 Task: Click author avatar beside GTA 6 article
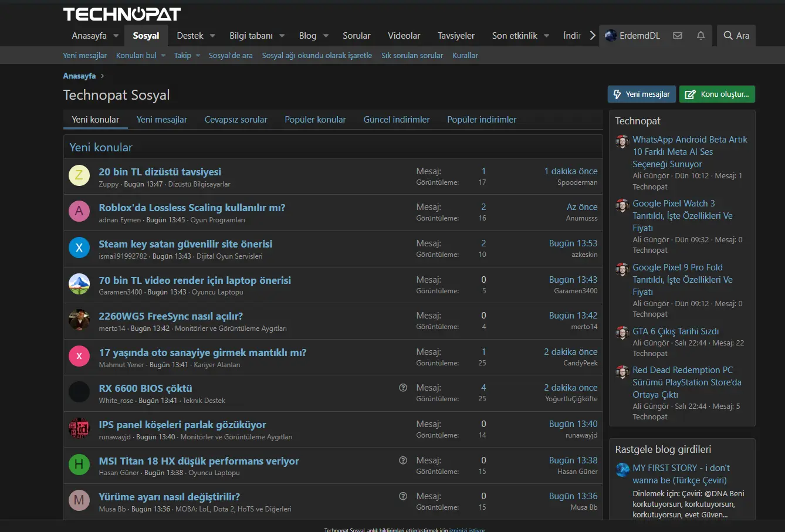point(622,333)
